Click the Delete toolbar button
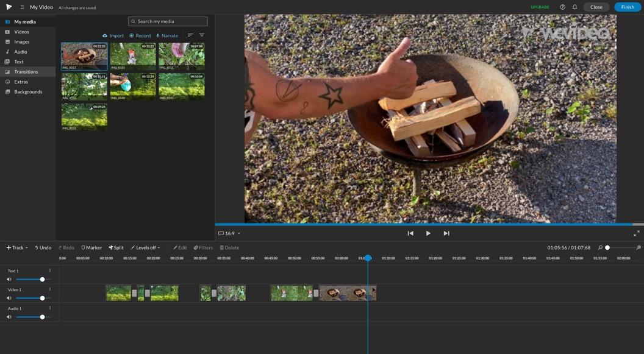 229,247
